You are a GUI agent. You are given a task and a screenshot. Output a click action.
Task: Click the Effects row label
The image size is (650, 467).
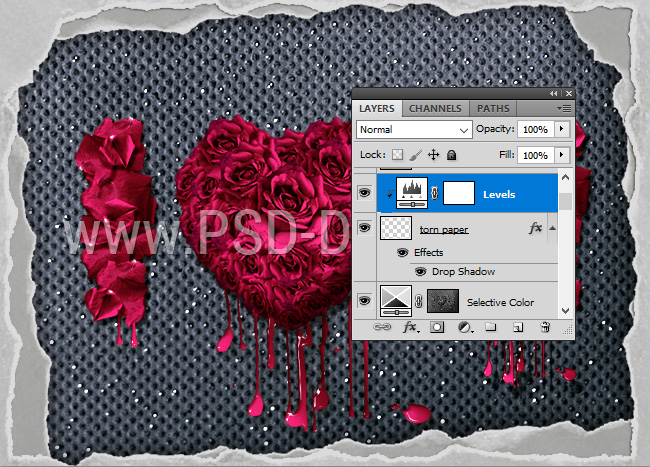coord(429,252)
